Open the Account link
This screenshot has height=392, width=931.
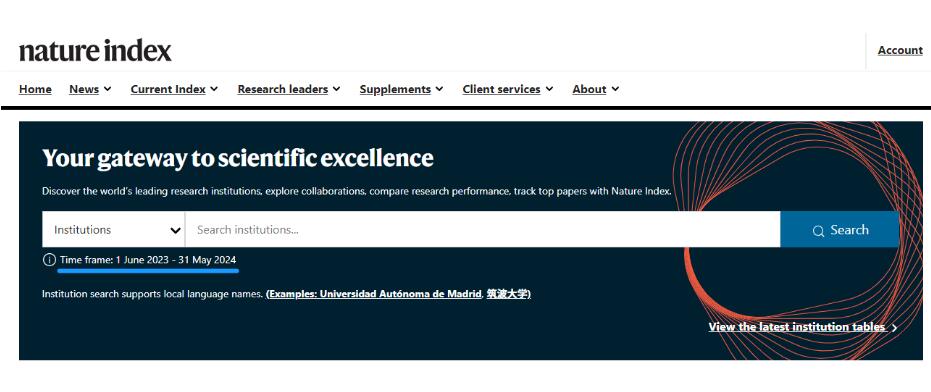(x=900, y=50)
